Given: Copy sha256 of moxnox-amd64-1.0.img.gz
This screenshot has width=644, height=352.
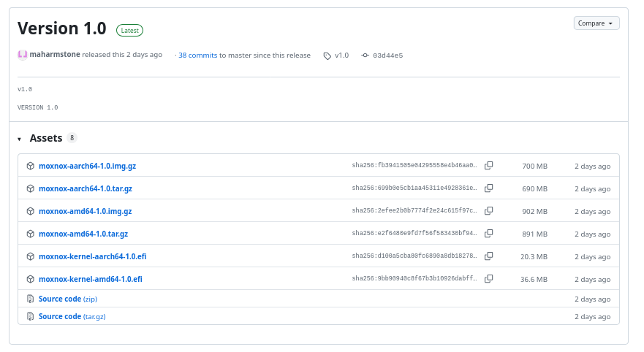Looking at the screenshot, I should (489, 210).
